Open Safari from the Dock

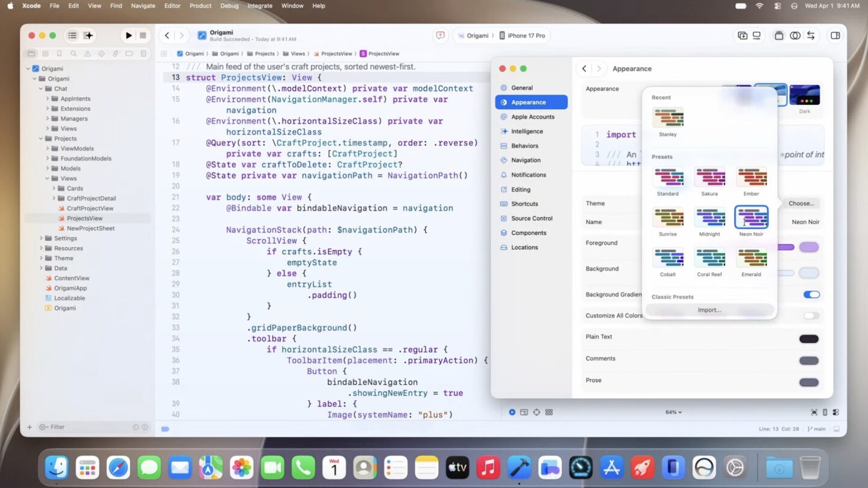coord(119,468)
